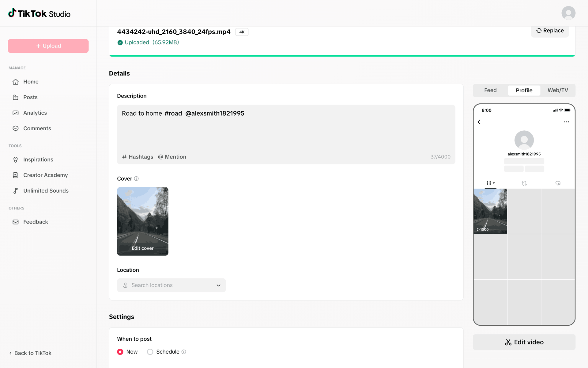Click the green upload progress bar
Image resolution: width=588 pixels, height=368 pixels.
(x=342, y=56)
